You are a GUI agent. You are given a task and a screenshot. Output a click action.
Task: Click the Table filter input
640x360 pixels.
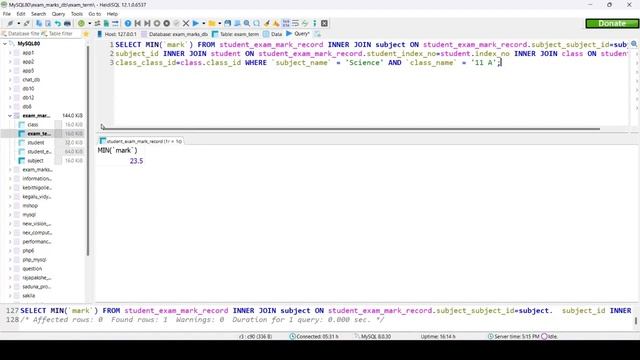point(60,34)
